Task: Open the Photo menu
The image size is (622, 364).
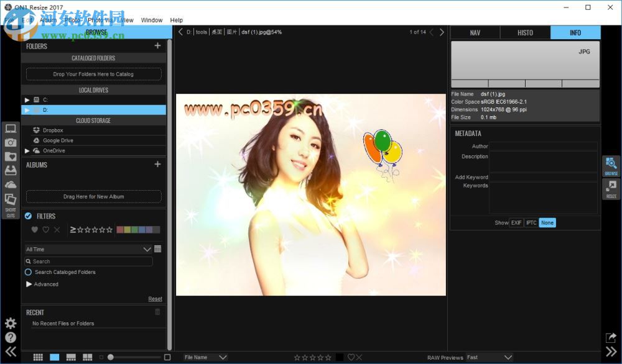Action: point(72,20)
